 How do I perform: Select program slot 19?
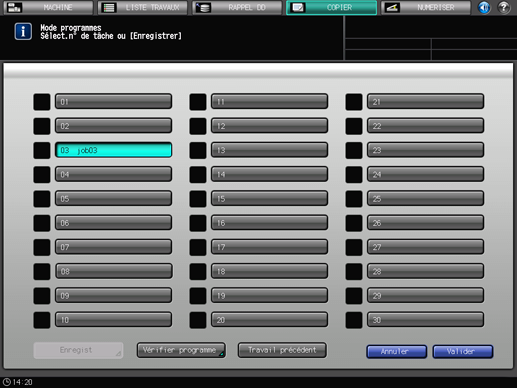tap(269, 295)
